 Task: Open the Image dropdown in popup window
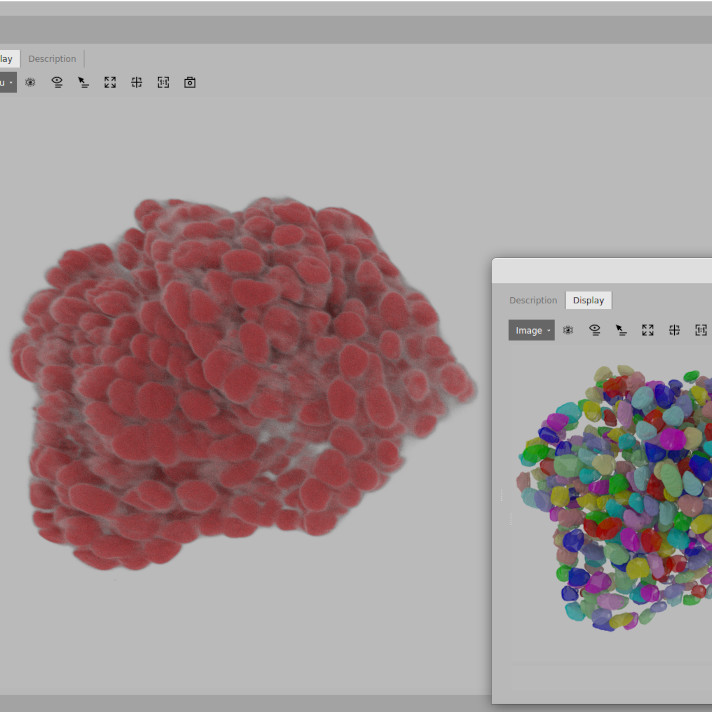[531, 330]
